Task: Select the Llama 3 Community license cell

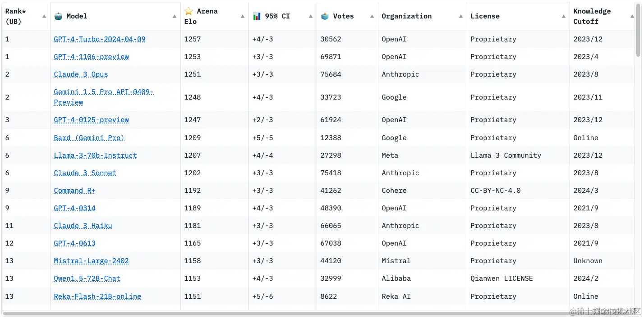Action: coord(506,155)
